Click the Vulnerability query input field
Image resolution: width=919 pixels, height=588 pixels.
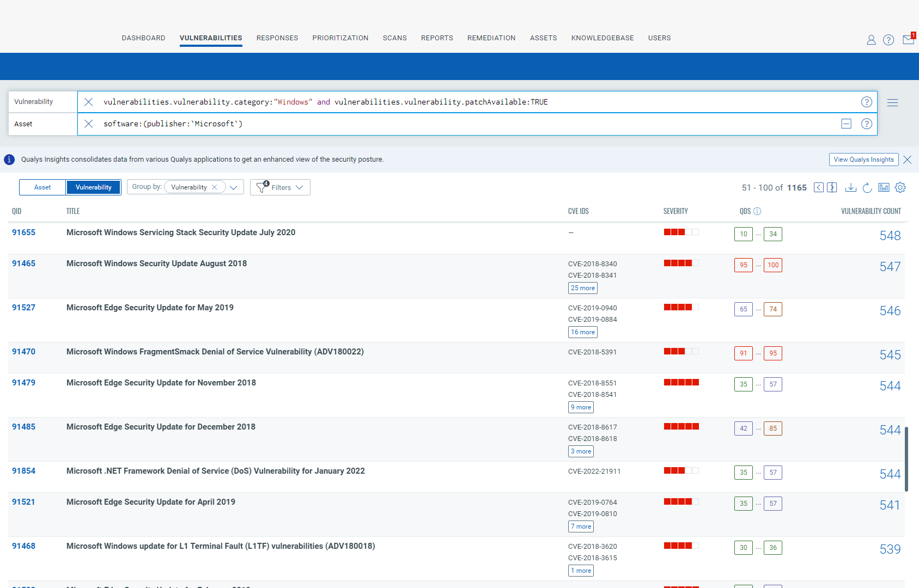477,102
